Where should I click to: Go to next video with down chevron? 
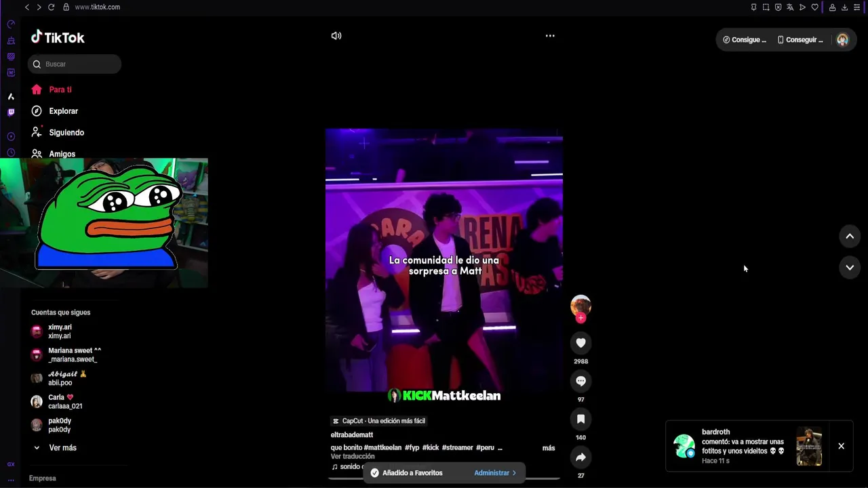coord(850,268)
